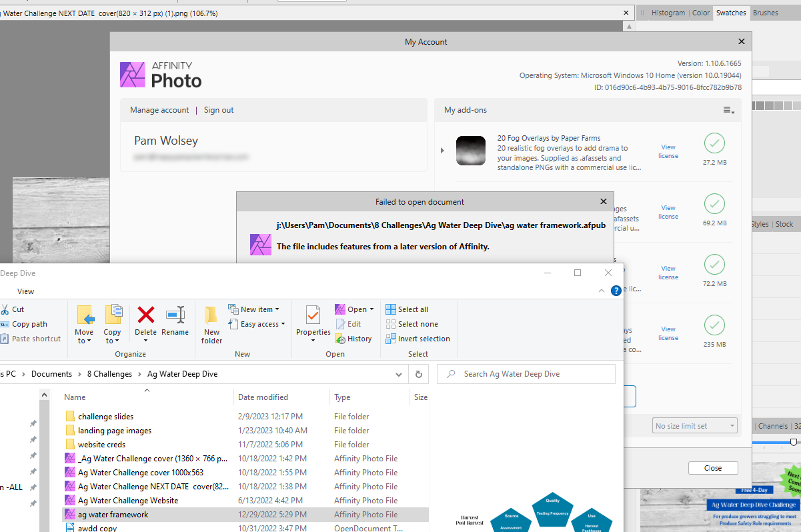Switch to the Swatches tab
801x532 pixels.
point(731,12)
